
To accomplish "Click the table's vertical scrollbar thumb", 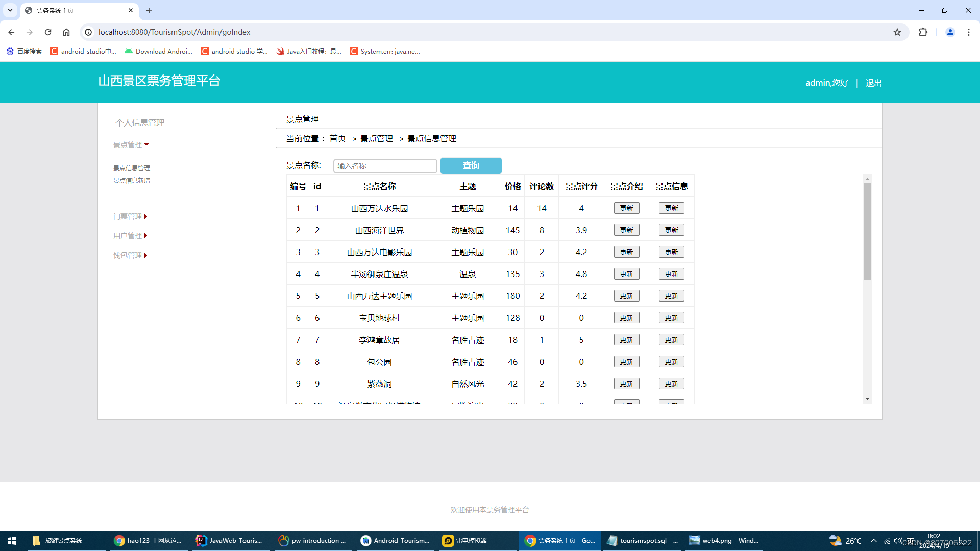I will pyautogui.click(x=867, y=231).
